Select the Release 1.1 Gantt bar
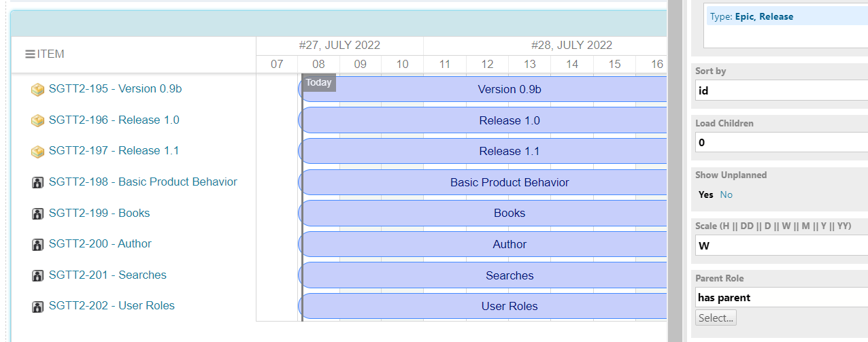Viewport: 868px width, 342px height. coord(483,151)
